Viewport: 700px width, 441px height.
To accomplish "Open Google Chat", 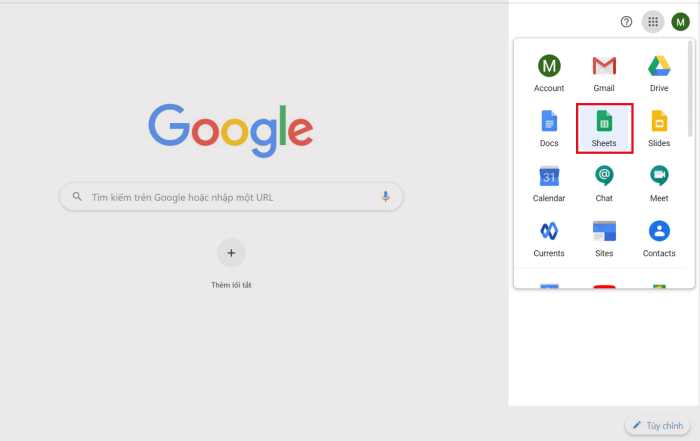I will (x=604, y=183).
